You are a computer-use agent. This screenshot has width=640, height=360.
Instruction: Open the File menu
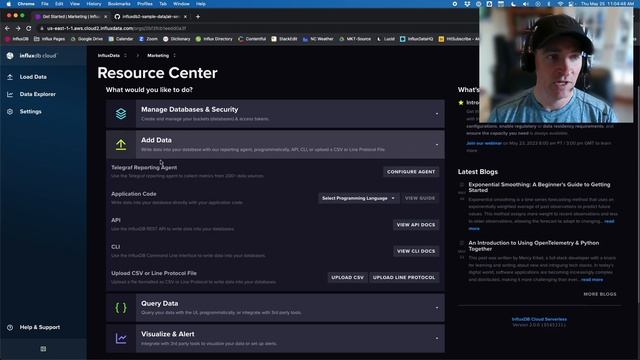tap(44, 4)
